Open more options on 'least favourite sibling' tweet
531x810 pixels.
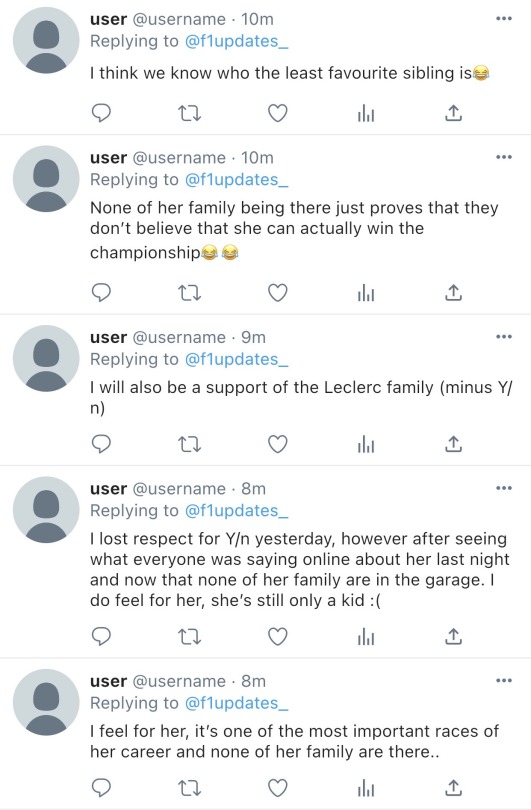[504, 19]
